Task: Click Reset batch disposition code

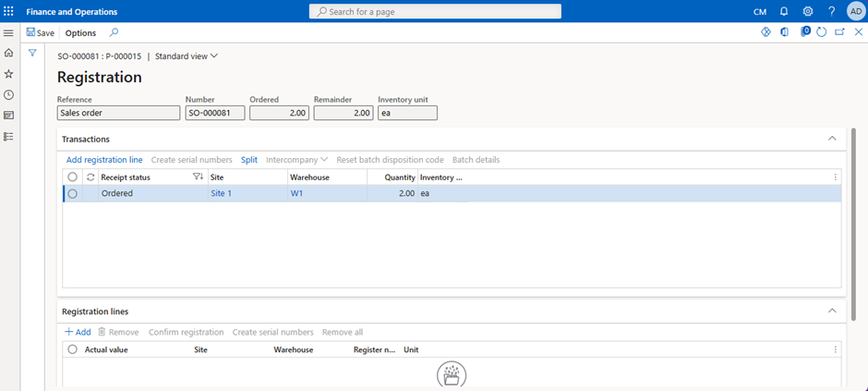Action: pyautogui.click(x=391, y=160)
